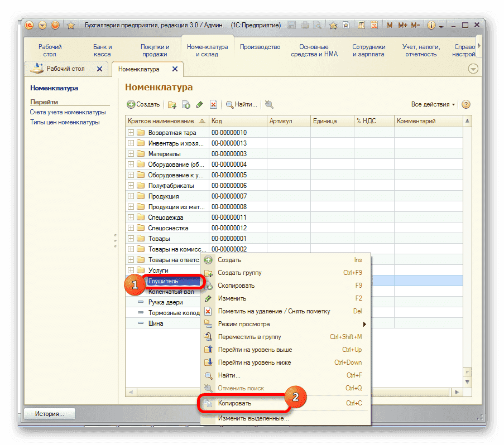The height and width of the screenshot is (445, 504).
Task: Click the Создать button in list toolbar
Action: click(x=143, y=104)
